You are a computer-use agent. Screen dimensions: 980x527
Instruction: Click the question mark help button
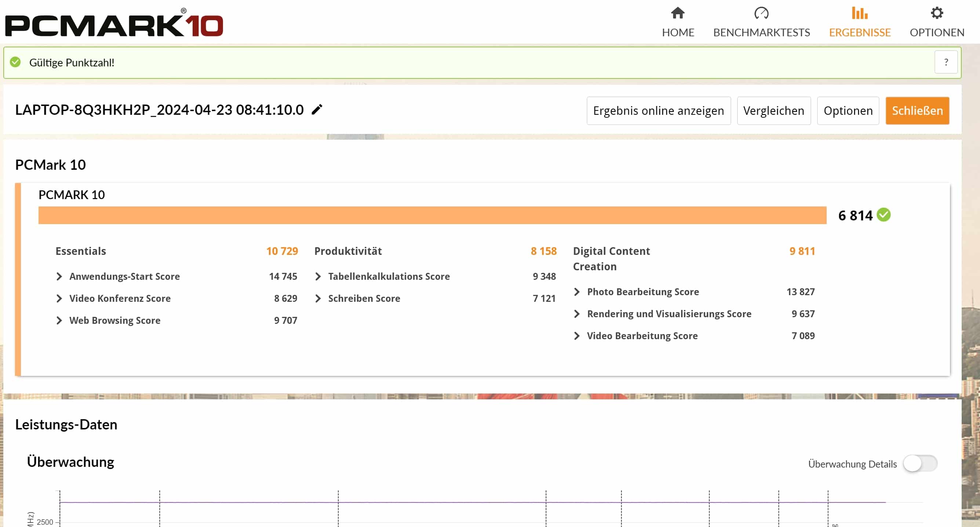point(946,62)
